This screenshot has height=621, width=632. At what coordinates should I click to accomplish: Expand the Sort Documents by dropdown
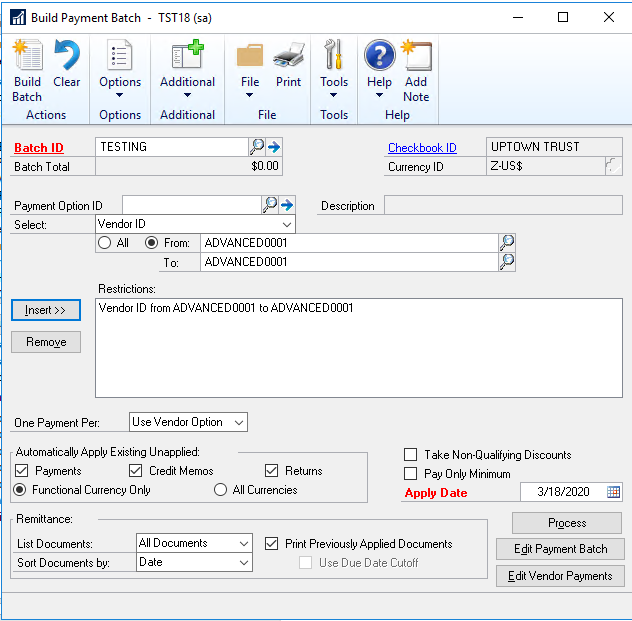point(244,563)
